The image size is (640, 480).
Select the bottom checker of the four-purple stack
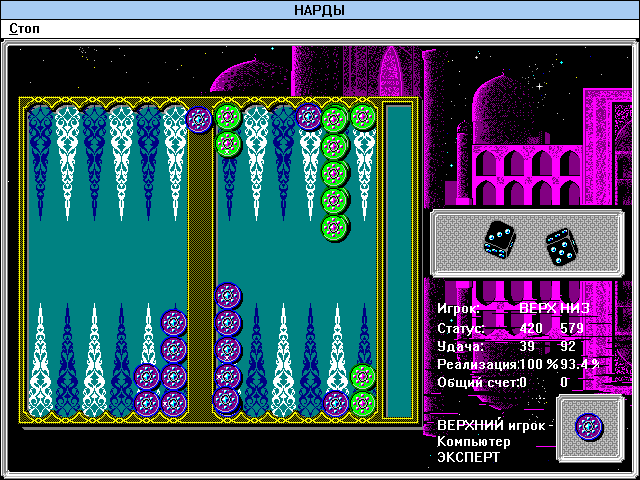(173, 403)
